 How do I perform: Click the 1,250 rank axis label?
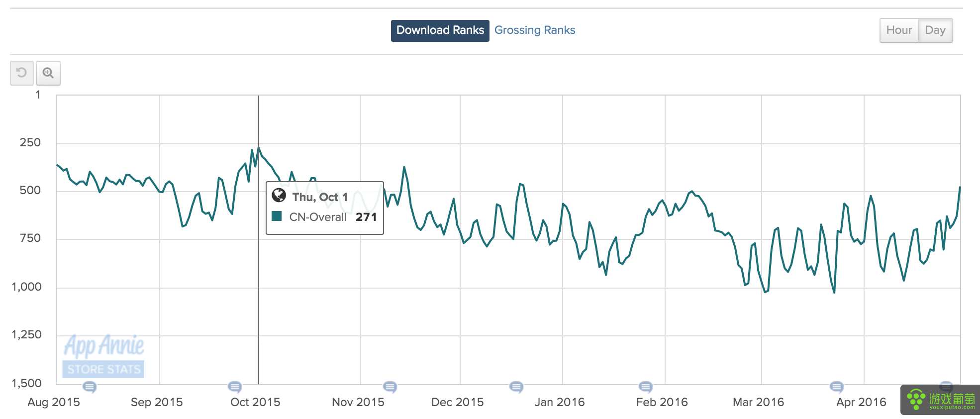point(27,335)
